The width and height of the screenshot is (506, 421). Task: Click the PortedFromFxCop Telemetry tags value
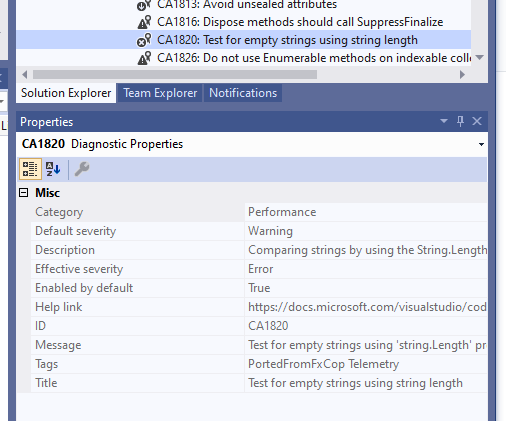click(366, 364)
